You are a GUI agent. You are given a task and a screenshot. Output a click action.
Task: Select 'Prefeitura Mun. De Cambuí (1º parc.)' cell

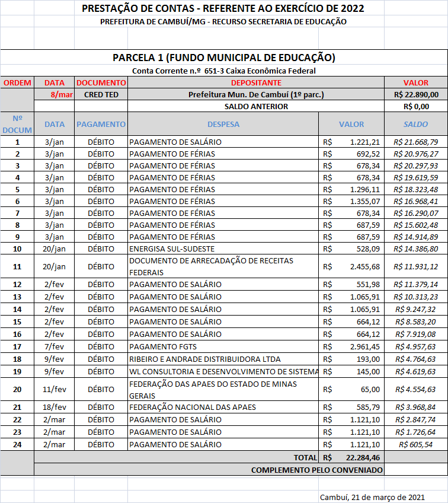pyautogui.click(x=256, y=95)
